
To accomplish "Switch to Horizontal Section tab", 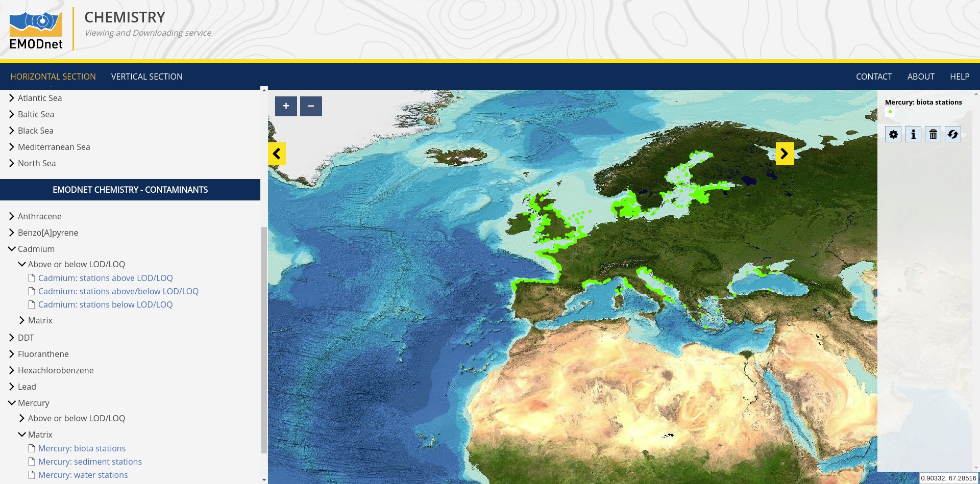I will 53,77.
